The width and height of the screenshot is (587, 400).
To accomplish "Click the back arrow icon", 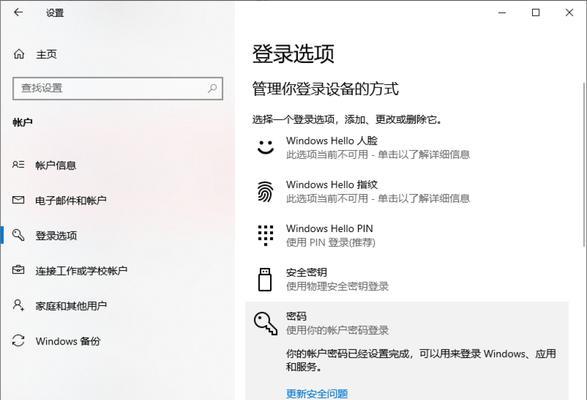I will pos(18,12).
